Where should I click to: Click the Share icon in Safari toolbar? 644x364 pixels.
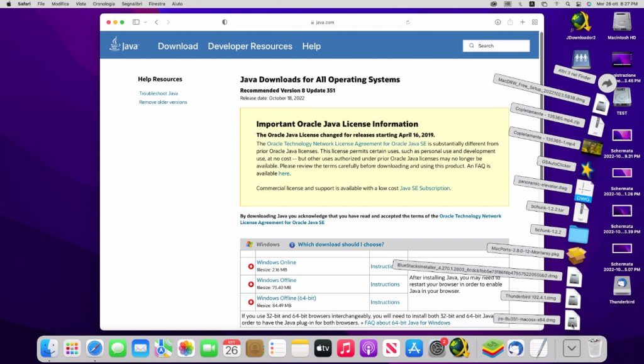click(510, 22)
